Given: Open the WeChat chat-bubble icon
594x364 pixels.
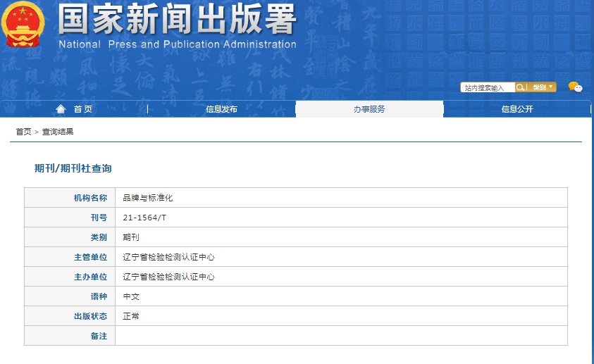Looking at the screenshot, I should [575, 87].
